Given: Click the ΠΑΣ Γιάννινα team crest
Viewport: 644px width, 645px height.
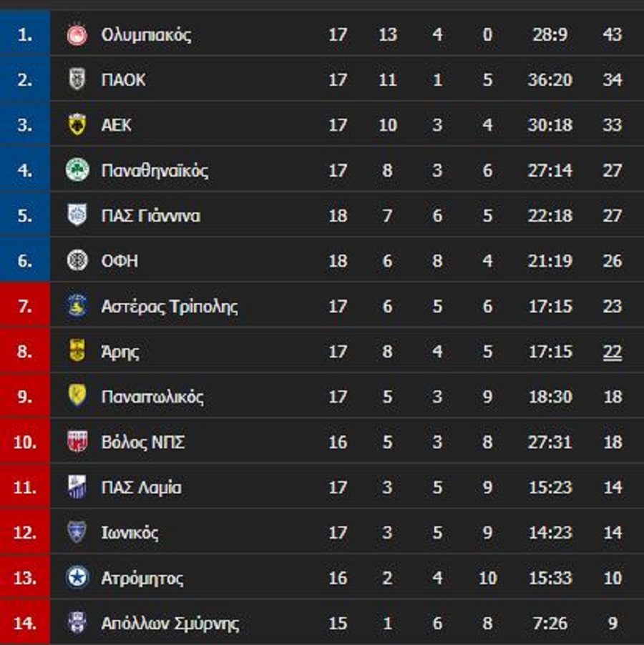Looking at the screenshot, I should 77,215.
